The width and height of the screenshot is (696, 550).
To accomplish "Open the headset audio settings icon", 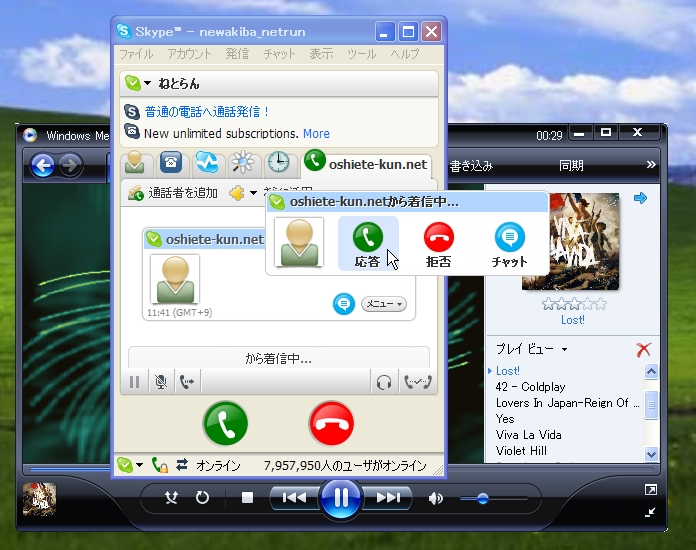I will (x=384, y=382).
